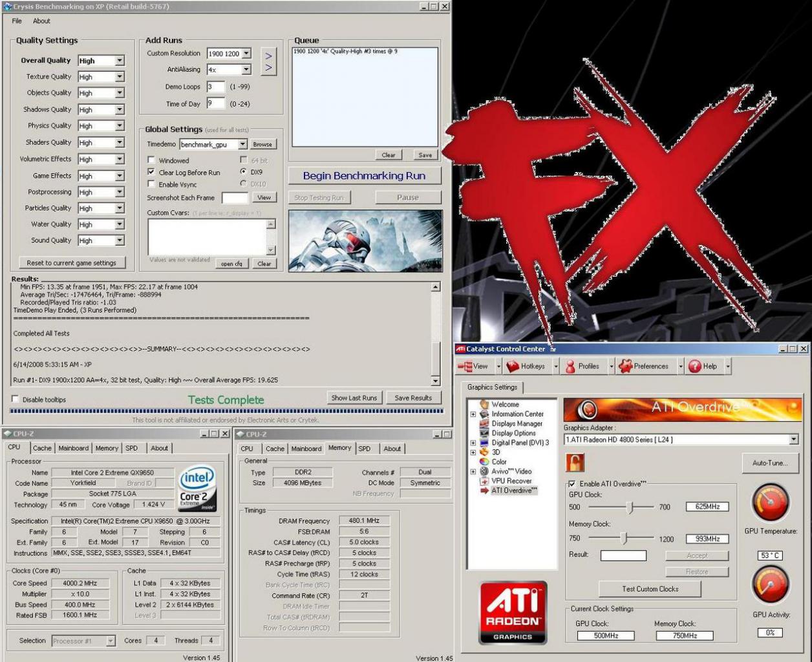The image size is (812, 662).
Task: Click the Auto-Tune button
Action: point(770,463)
